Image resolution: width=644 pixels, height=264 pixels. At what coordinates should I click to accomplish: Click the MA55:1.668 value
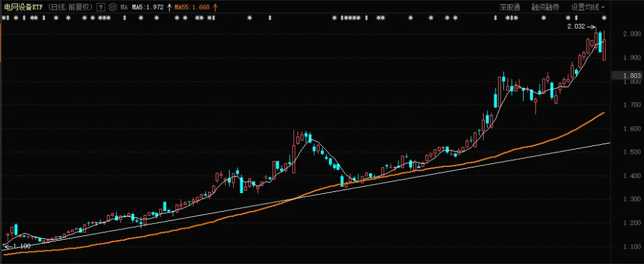coord(192,7)
